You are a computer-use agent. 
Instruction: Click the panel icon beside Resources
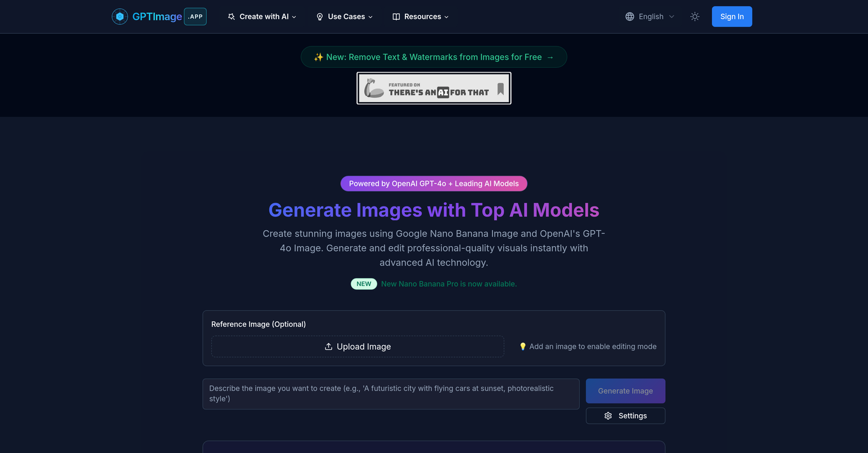coord(396,17)
